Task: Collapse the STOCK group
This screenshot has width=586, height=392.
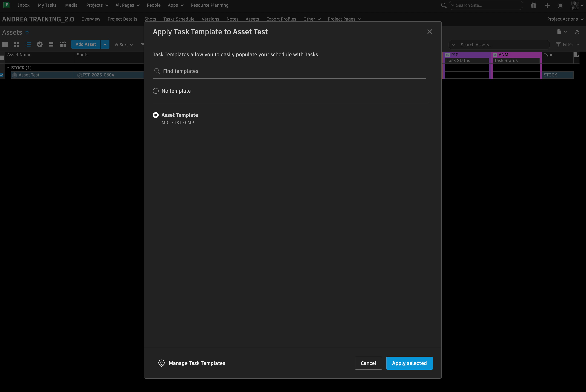Action: click(x=8, y=68)
